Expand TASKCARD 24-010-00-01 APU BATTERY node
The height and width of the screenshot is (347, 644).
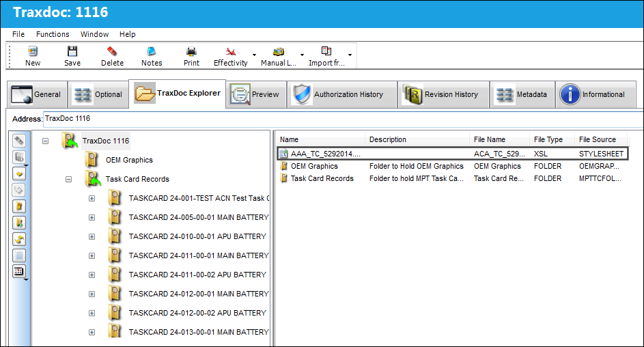tap(92, 236)
